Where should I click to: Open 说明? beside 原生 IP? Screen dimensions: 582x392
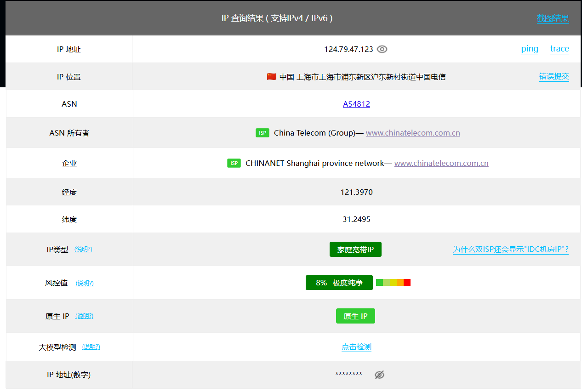[x=85, y=316]
